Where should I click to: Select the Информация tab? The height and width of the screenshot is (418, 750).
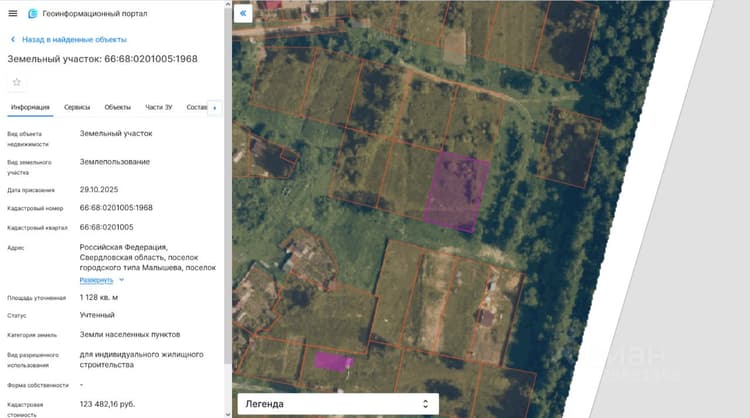tap(30, 107)
